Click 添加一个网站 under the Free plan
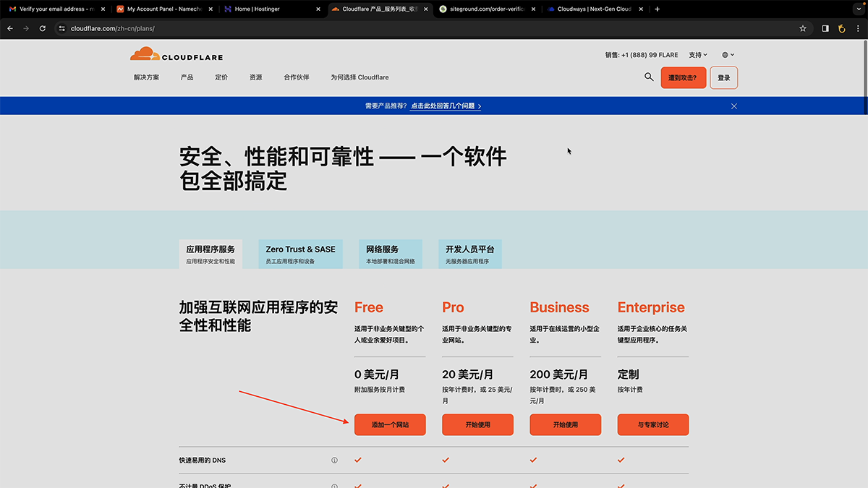Image resolution: width=868 pixels, height=488 pixels. tap(390, 424)
